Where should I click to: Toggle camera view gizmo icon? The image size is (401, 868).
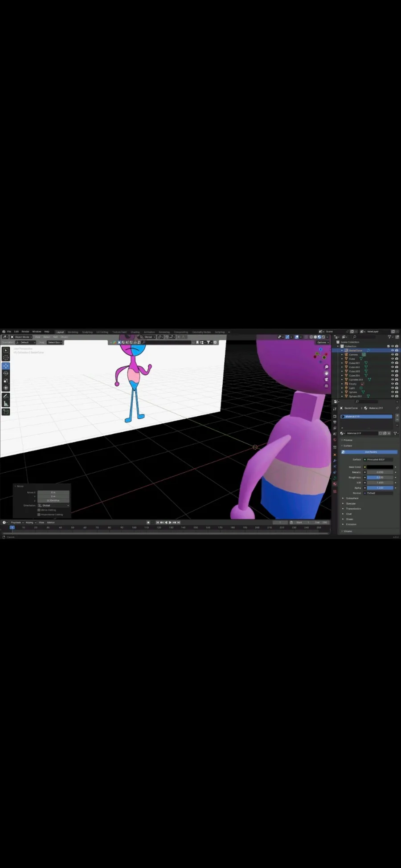[326, 380]
